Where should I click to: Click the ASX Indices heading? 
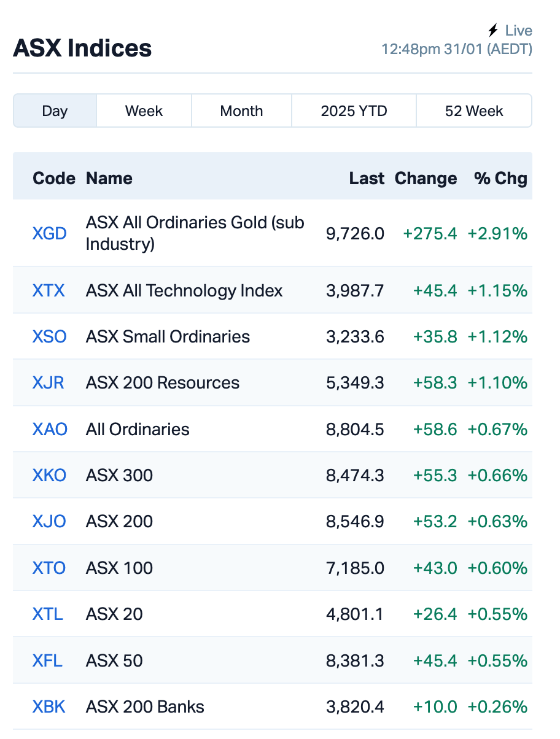tap(82, 48)
